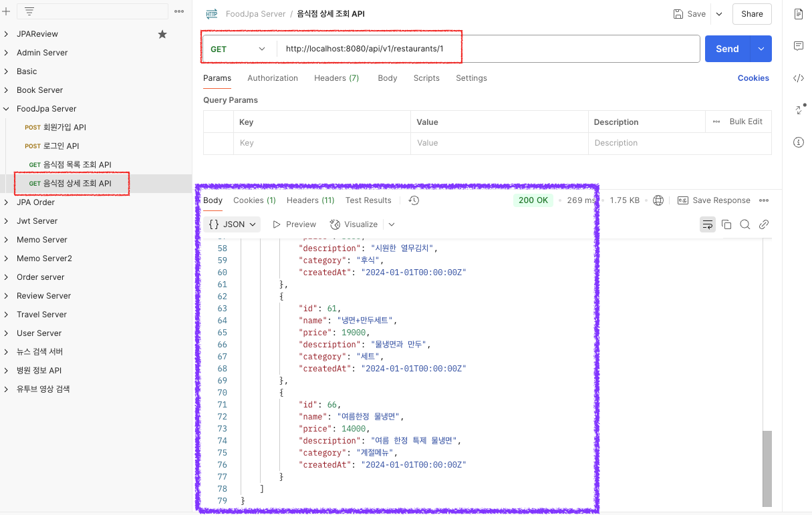
Task: Click the request URL field
Action: [489, 49]
